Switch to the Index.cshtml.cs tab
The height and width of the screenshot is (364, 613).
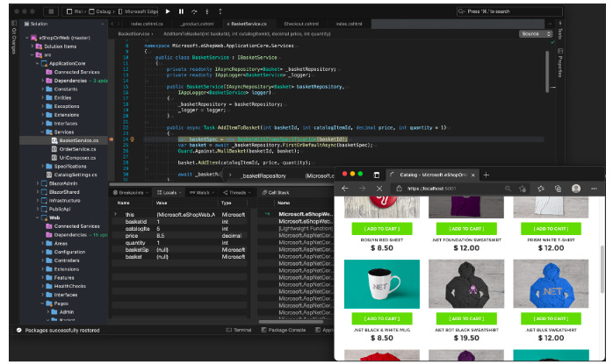coord(147,24)
